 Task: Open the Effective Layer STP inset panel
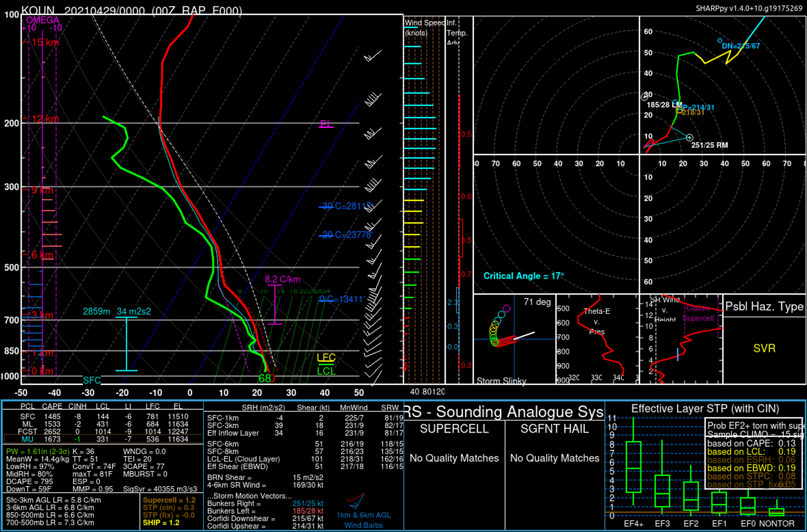705,408
